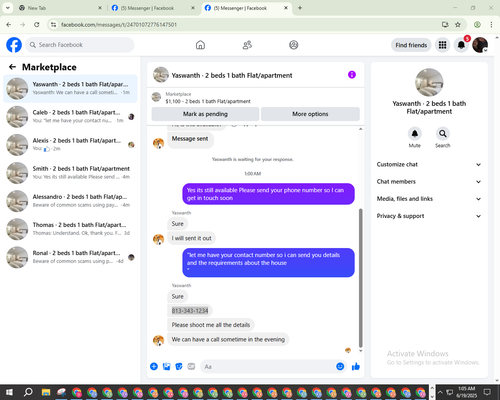
Task: Go back using the Marketplace back arrow
Action: 12,67
